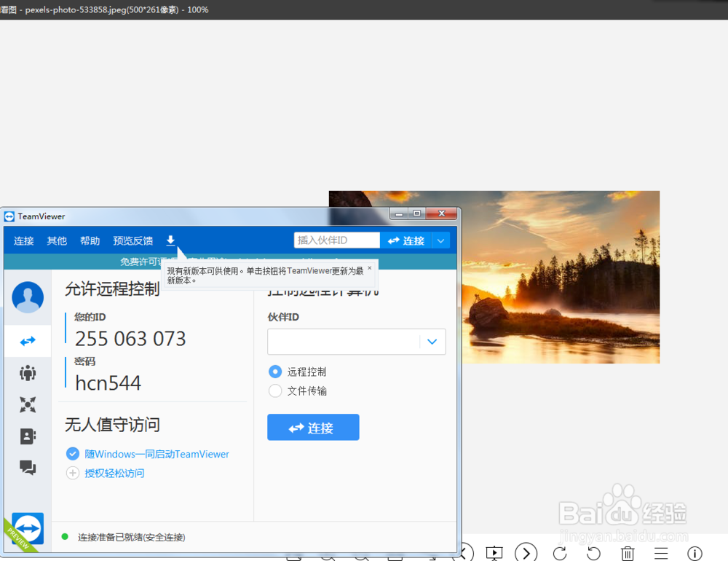This screenshot has height=561, width=728.
Task: Open the TeamViewer profile avatar
Action: coord(28,297)
